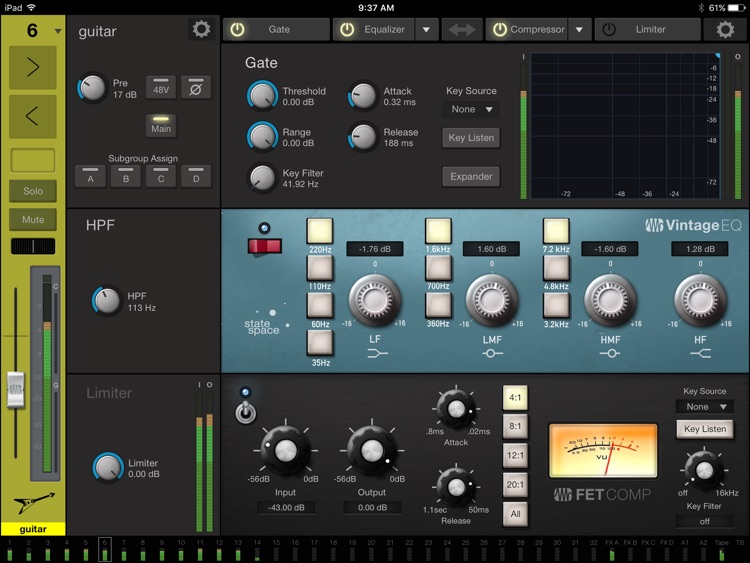Click Gate Key Listen button
This screenshot has height=563, width=750.
tap(471, 138)
